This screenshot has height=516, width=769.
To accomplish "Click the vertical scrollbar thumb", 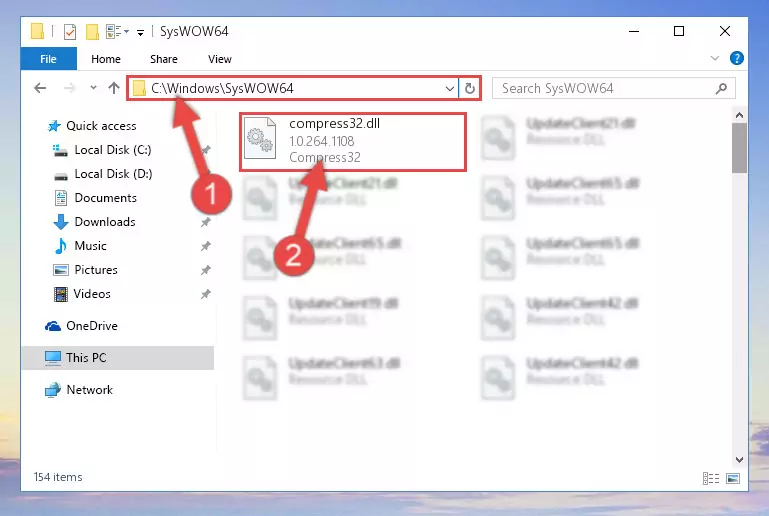I will 739,148.
